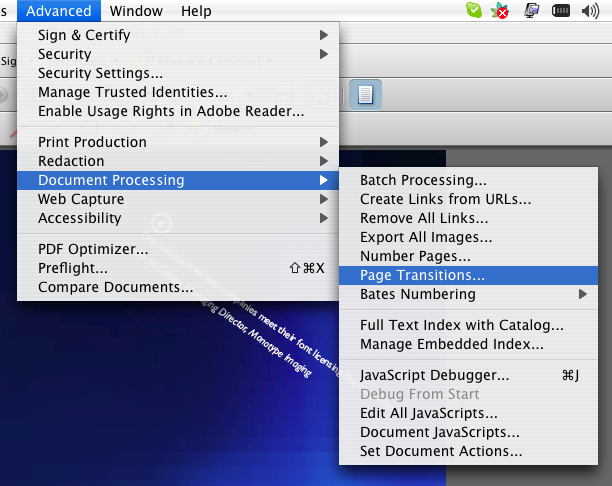612x486 pixels.
Task: Select Full Text Index with Catalog...
Action: [x=468, y=325]
